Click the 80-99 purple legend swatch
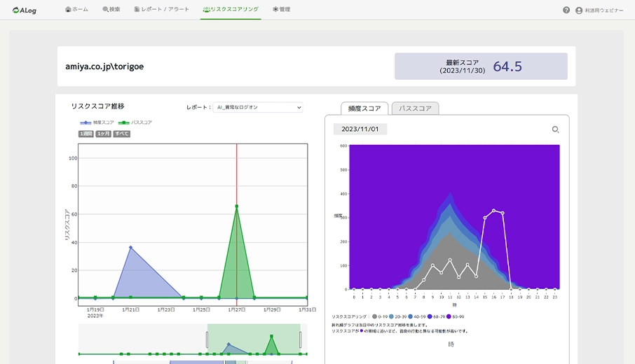This screenshot has width=635, height=364. [x=449, y=316]
